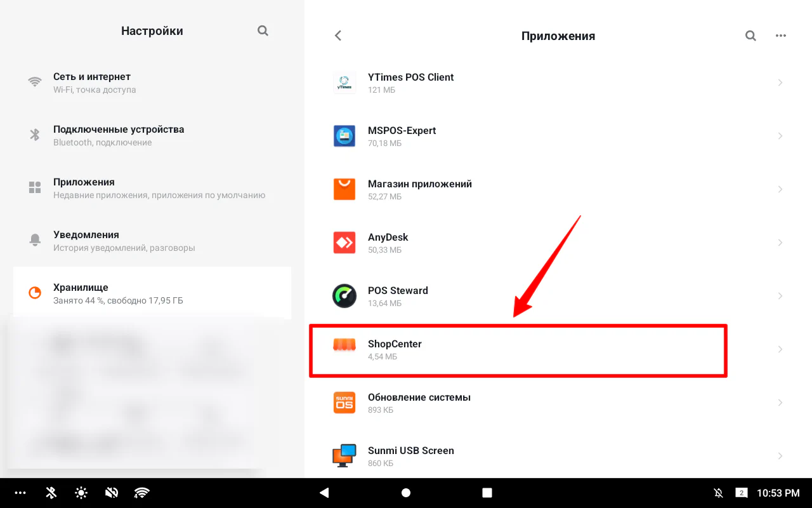Open the three-dot more options menu in Приложения
Viewport: 812px width, 508px height.
pyautogui.click(x=781, y=36)
